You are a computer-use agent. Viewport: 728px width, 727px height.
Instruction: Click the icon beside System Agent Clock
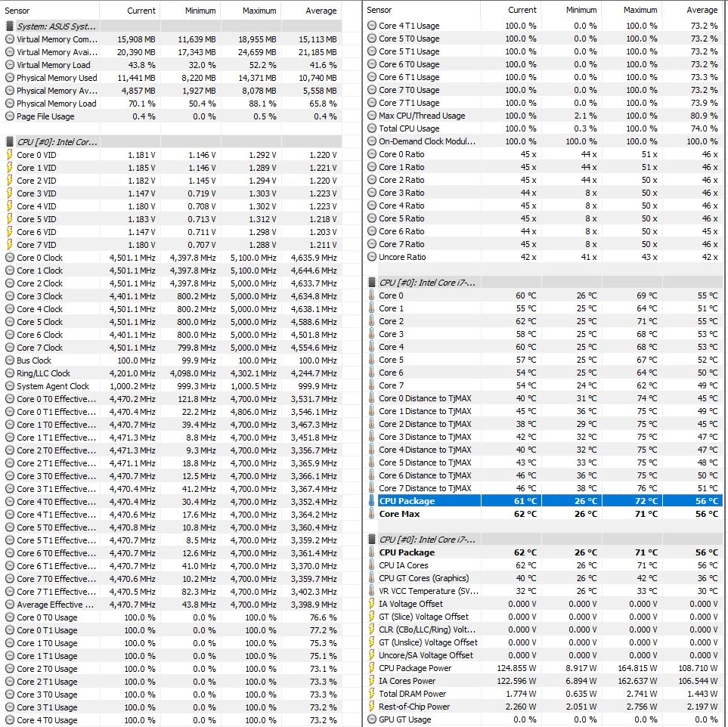tap(9, 385)
